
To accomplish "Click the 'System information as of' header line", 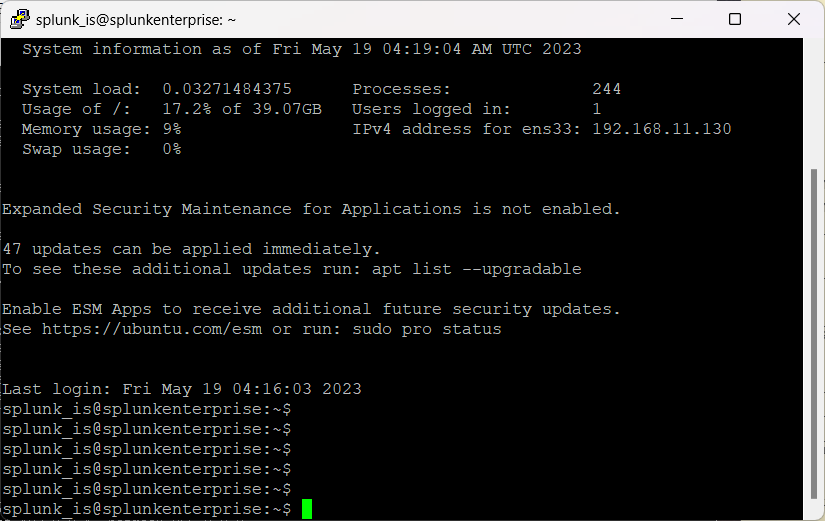I will 301,49.
